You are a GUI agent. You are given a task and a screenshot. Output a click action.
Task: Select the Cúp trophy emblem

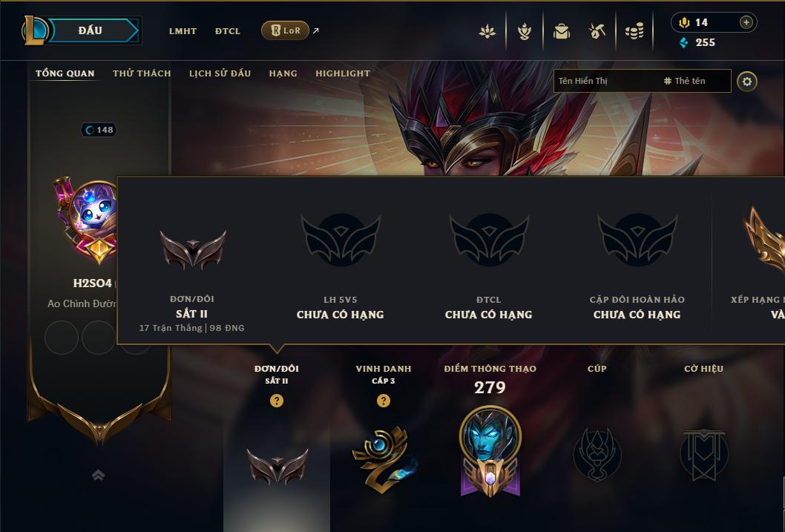(597, 454)
